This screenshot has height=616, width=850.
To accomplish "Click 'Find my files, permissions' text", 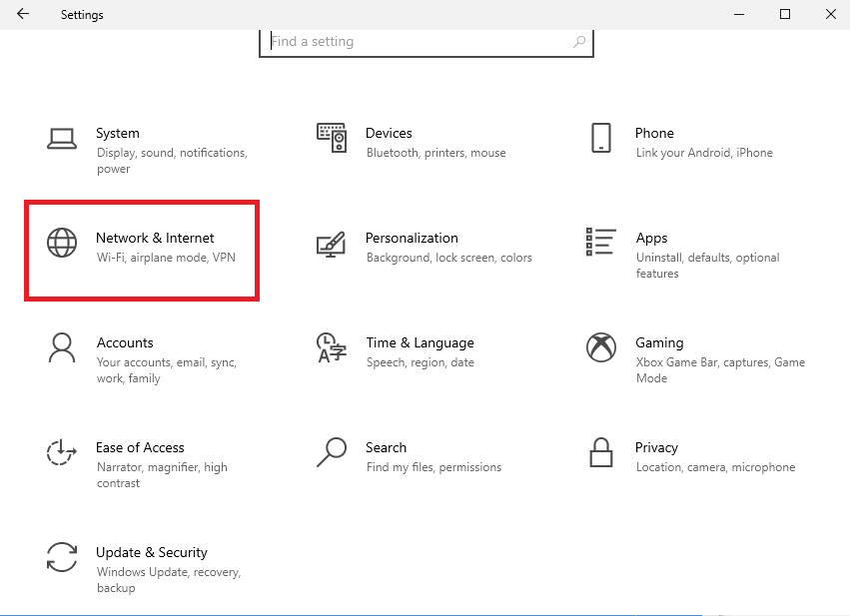I will [x=433, y=467].
